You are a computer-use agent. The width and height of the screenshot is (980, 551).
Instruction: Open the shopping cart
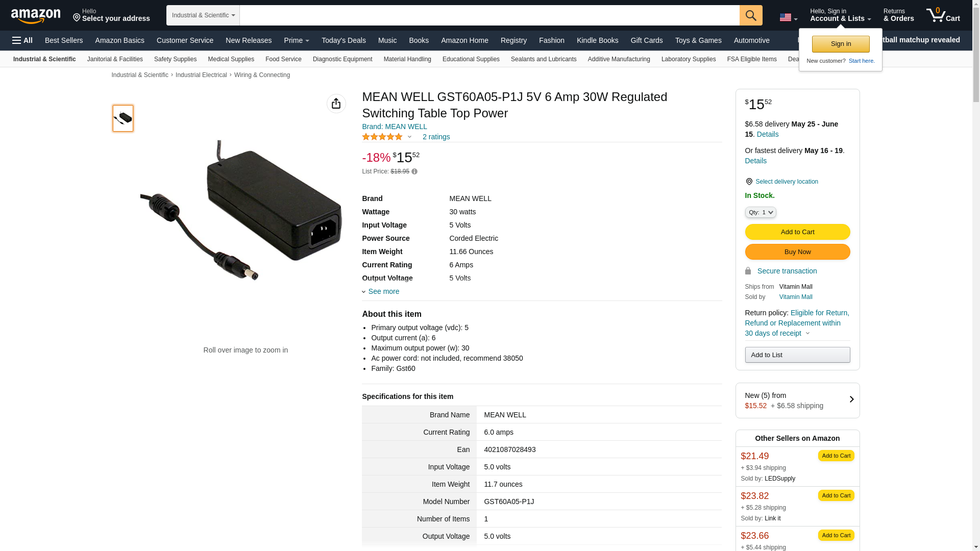coord(943,15)
